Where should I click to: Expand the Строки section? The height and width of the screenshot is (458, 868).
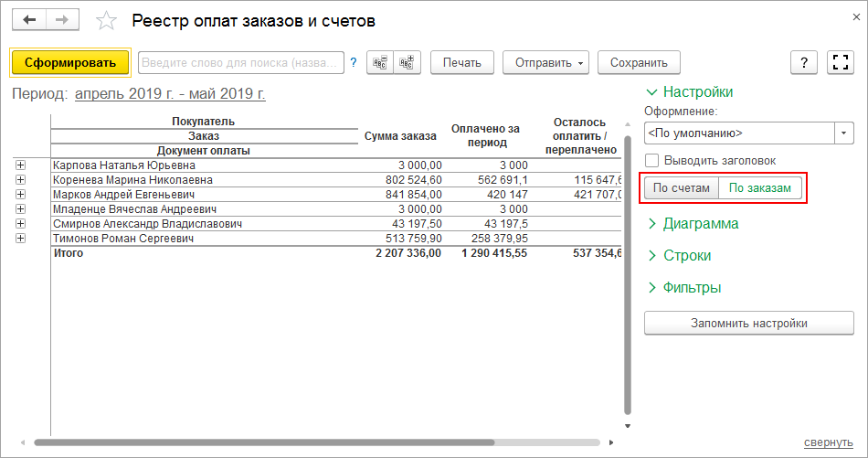[679, 255]
